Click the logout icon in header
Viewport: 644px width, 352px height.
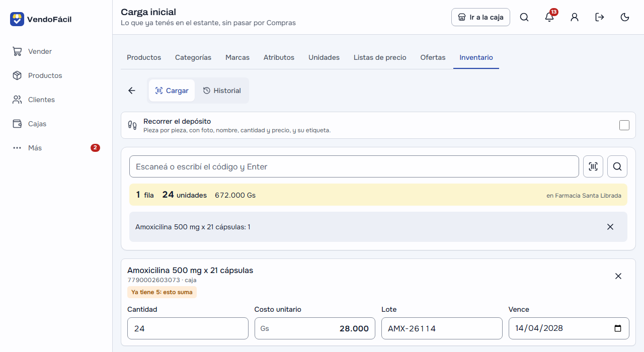[600, 17]
